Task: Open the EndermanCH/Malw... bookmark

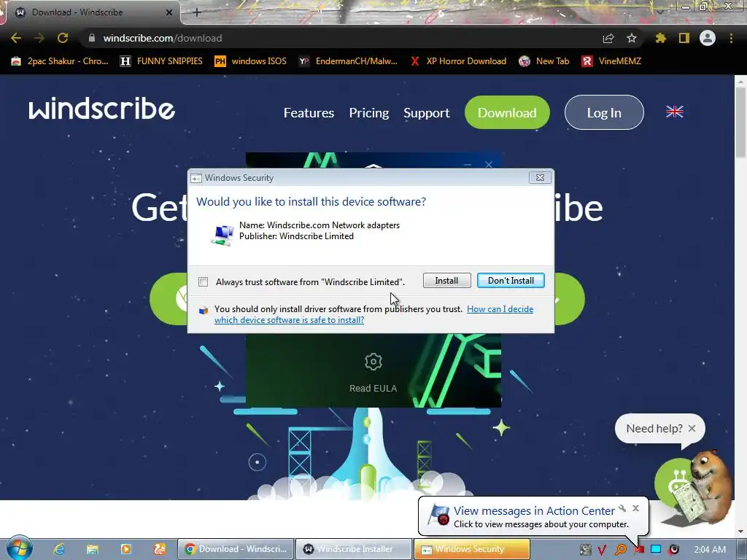Action: [348, 61]
